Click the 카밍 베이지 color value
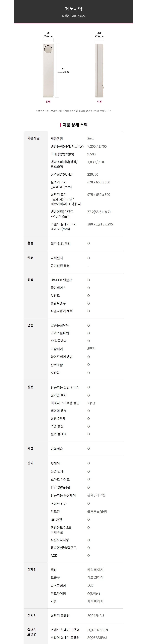This screenshot has height=644, width=148. [95, 570]
